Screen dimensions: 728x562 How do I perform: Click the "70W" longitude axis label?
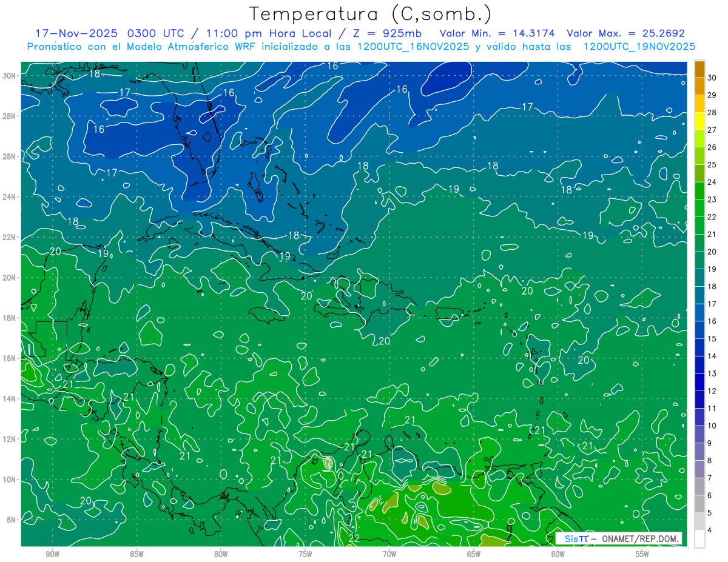pos(389,554)
